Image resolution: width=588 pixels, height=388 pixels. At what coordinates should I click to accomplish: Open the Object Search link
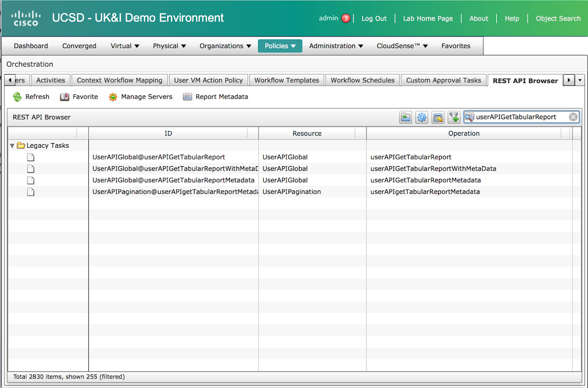tap(558, 19)
